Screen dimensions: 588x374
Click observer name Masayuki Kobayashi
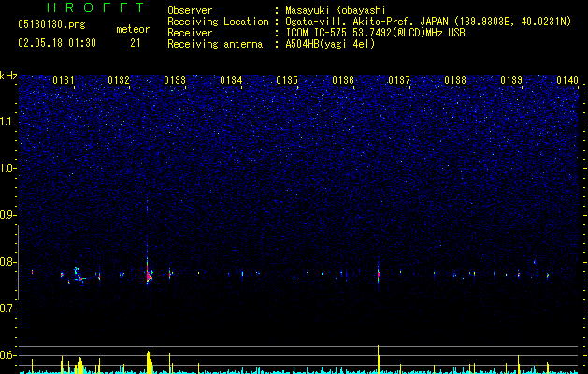tap(336, 10)
